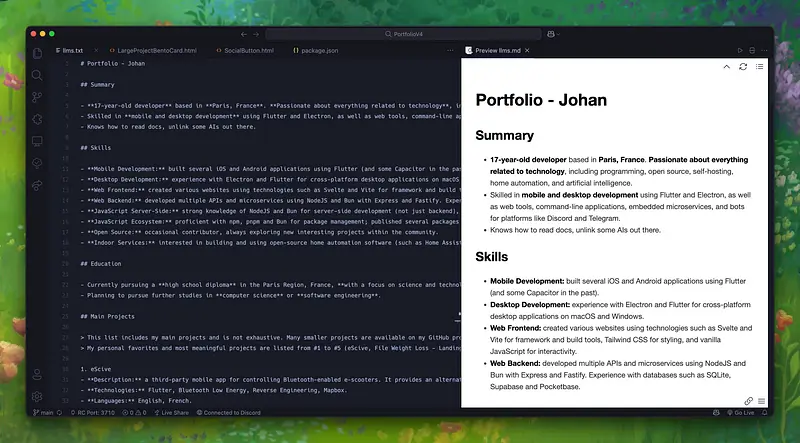Open preview table of contents list
The image size is (800, 443).
pos(759,67)
